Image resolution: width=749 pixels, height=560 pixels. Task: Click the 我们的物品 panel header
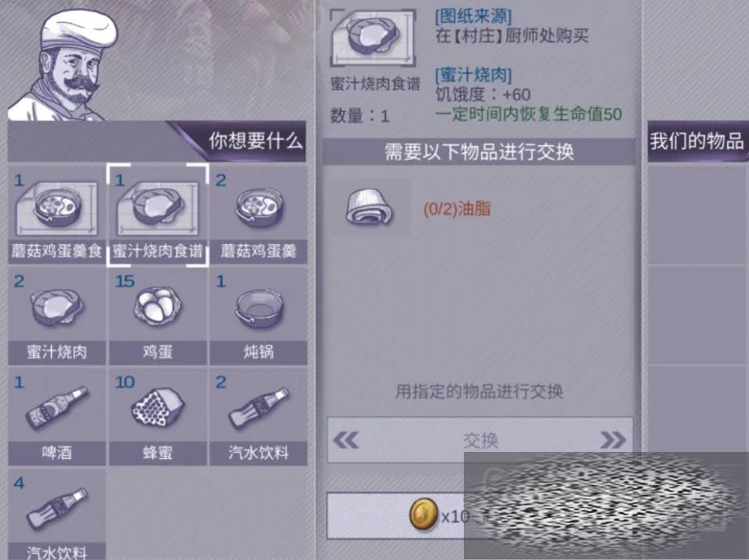pyautogui.click(x=698, y=141)
